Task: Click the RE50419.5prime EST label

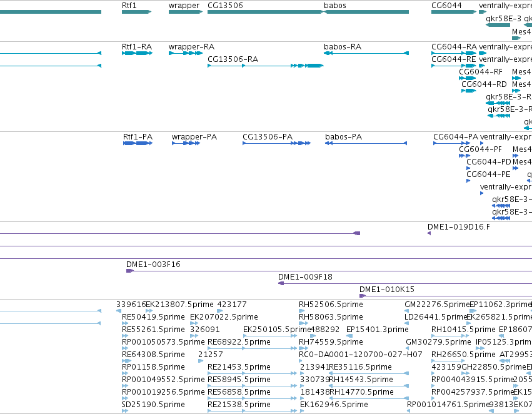Action: [x=153, y=317]
